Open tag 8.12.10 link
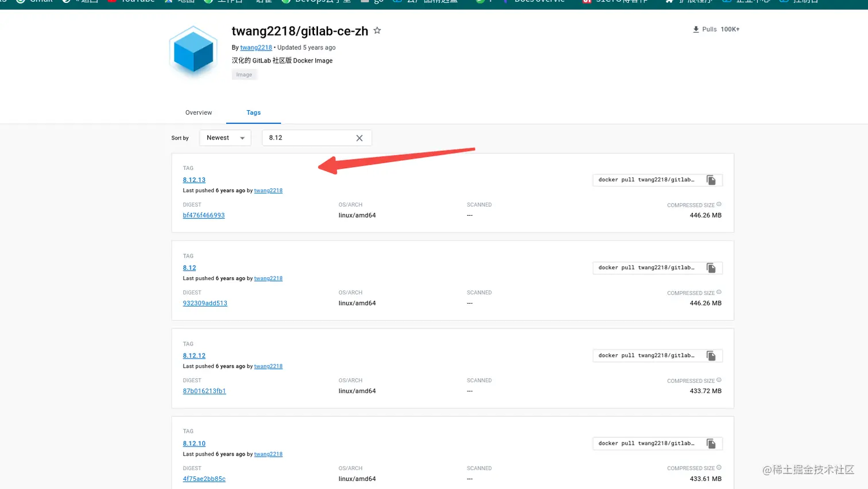The image size is (868, 489). [x=194, y=443]
